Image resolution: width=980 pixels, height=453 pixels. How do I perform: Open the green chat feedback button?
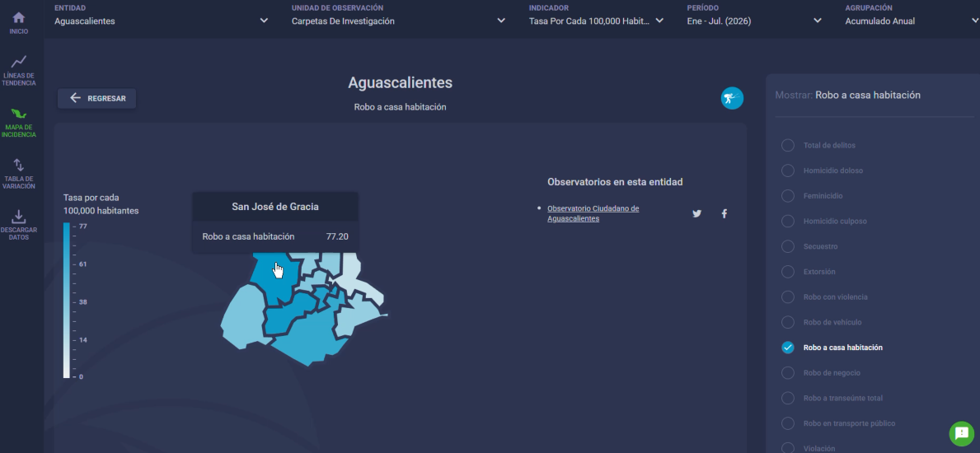click(x=961, y=433)
